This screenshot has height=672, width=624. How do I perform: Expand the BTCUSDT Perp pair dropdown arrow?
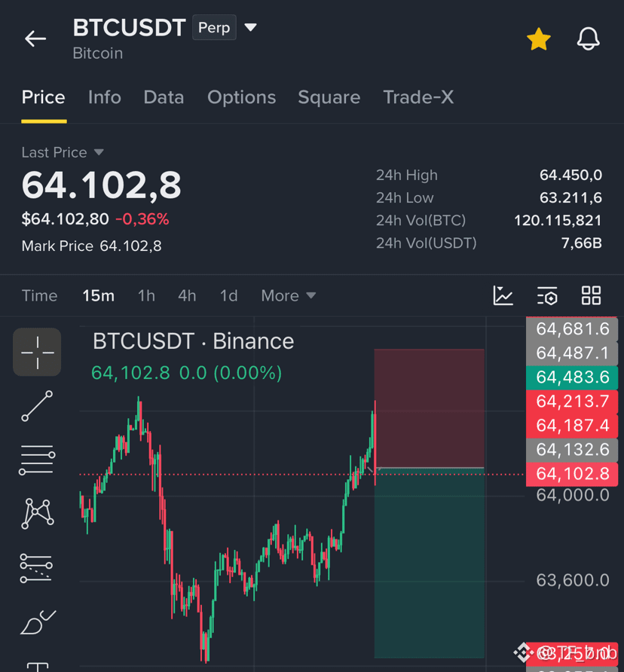[x=250, y=27]
